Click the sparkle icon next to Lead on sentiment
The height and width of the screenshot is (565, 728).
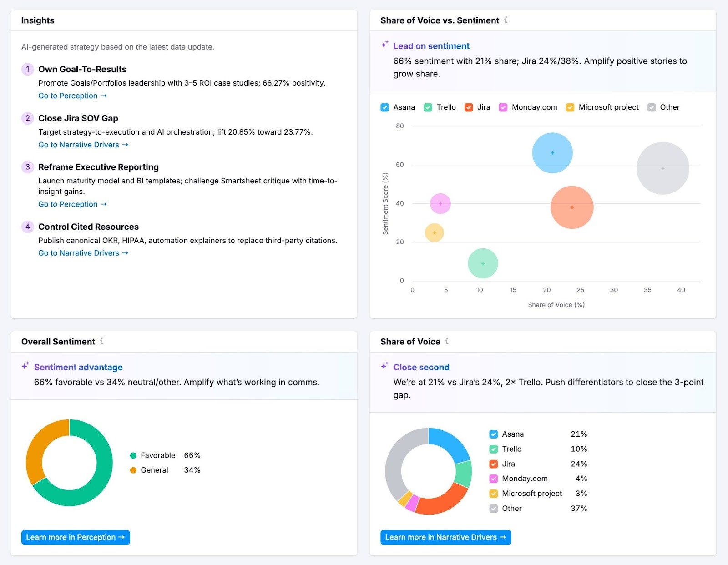tap(384, 45)
